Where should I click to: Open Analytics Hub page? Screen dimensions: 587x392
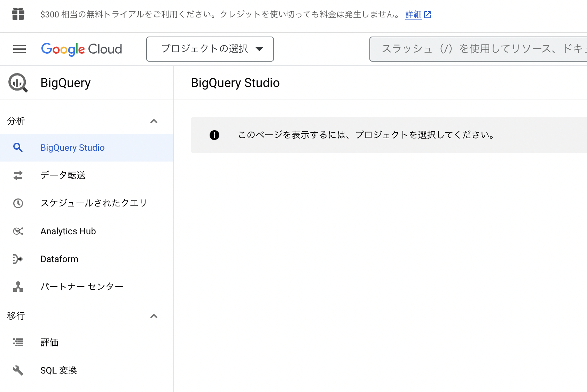tap(87, 231)
